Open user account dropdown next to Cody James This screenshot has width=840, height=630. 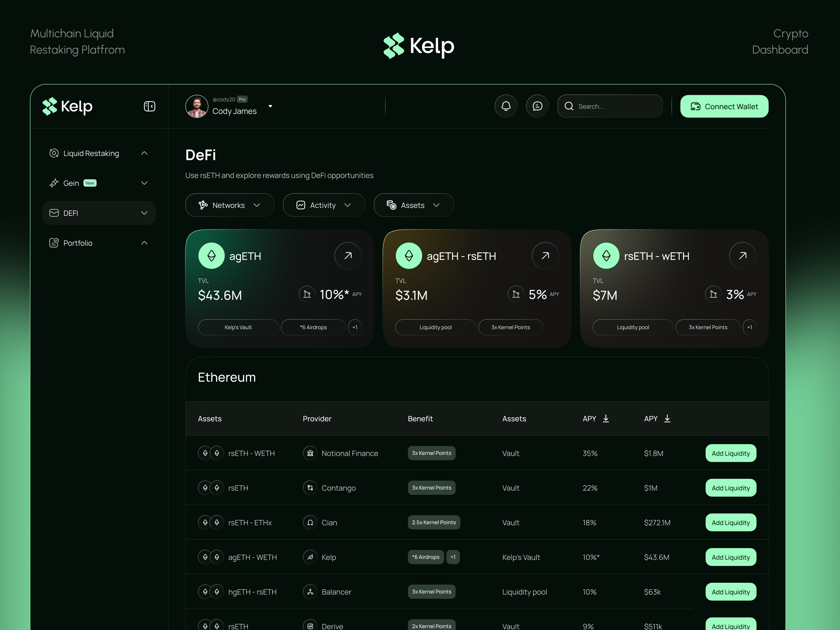[x=270, y=106]
